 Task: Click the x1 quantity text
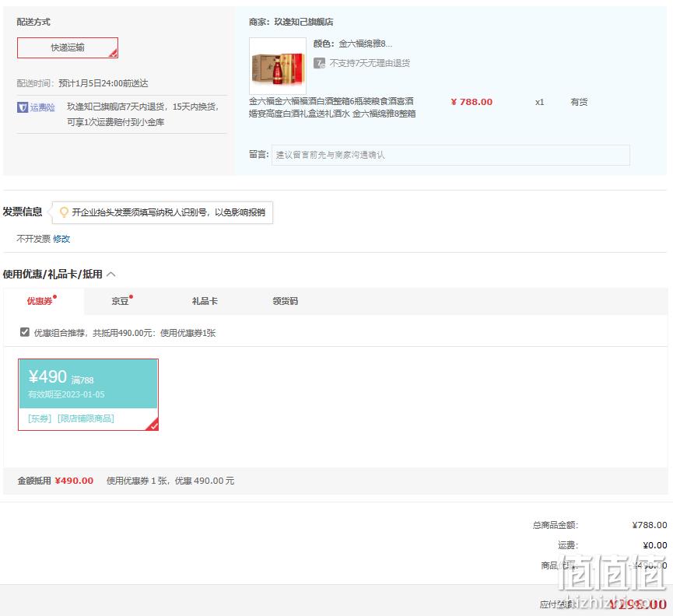click(x=539, y=102)
